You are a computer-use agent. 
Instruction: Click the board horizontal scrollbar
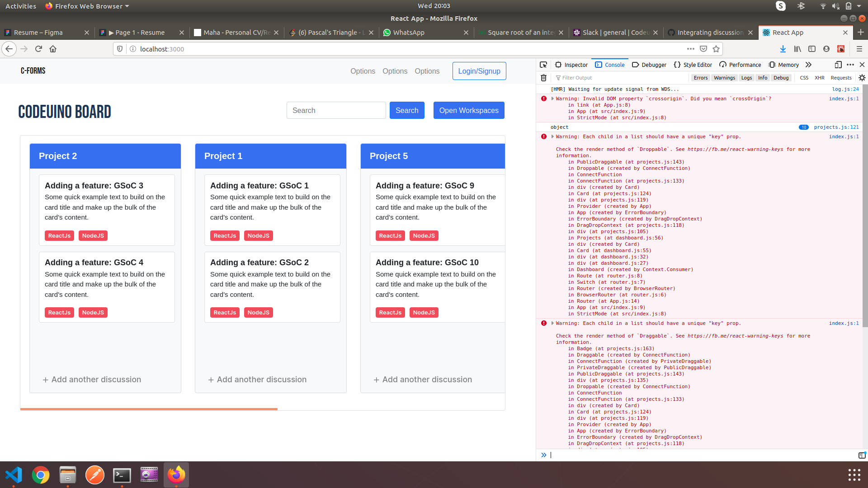149,409
